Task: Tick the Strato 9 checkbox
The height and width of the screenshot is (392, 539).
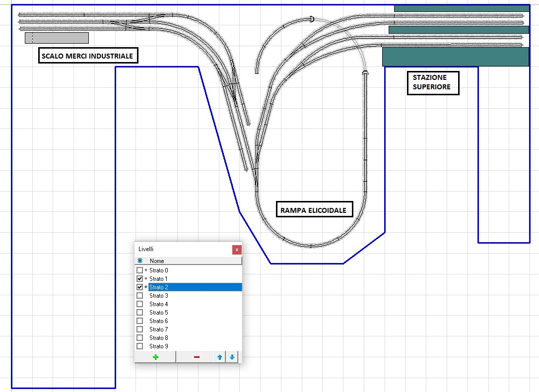Action: [x=139, y=346]
